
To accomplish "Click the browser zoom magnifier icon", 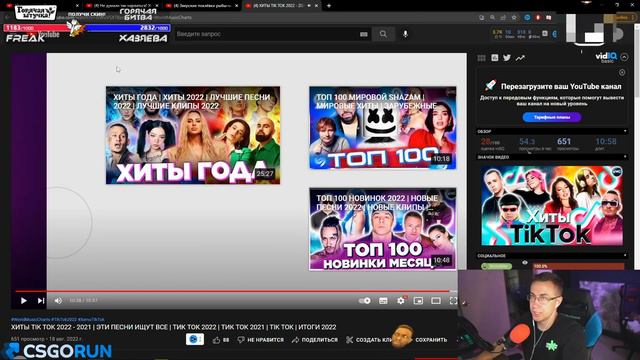I will point(493,18).
